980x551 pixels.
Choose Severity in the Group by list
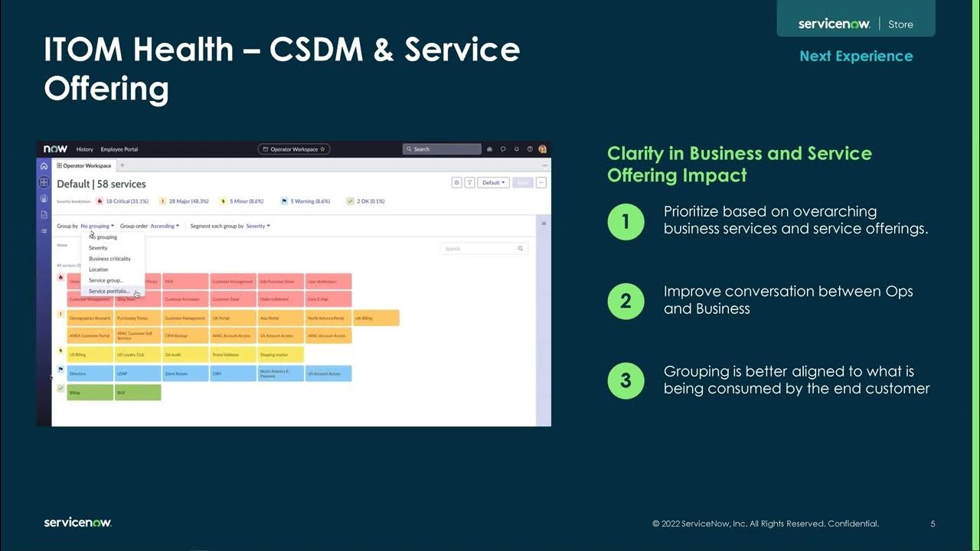point(98,248)
